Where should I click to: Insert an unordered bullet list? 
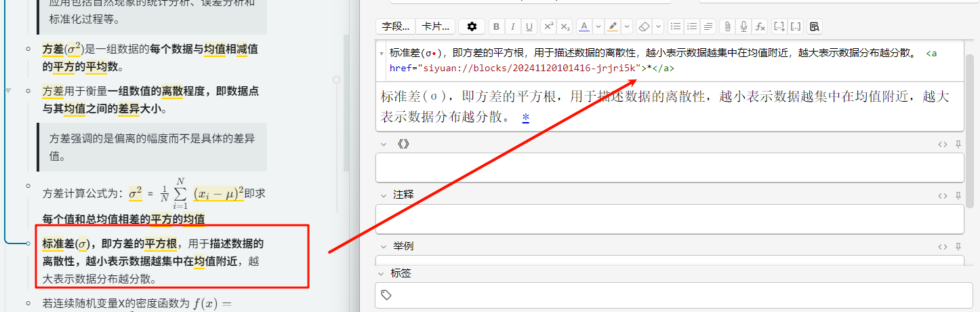tap(675, 26)
